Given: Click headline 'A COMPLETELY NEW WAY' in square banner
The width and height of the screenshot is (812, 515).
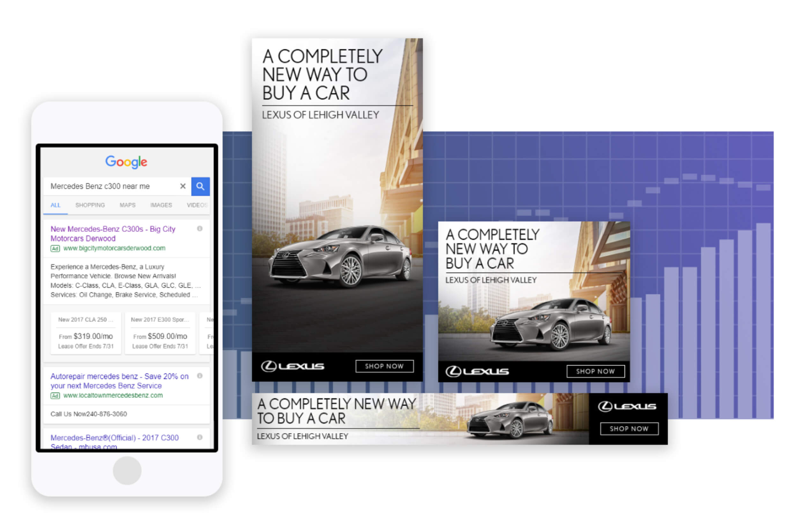Looking at the screenshot, I should click(x=492, y=249).
